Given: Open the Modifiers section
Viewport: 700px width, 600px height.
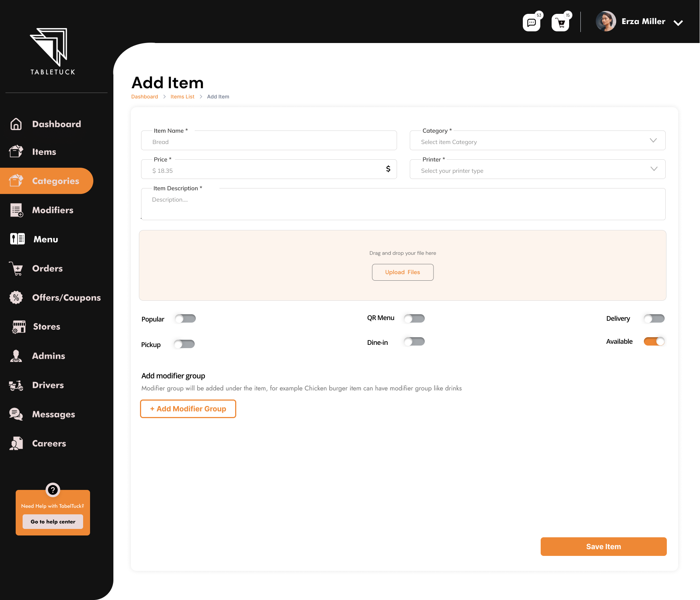Looking at the screenshot, I should coord(52,210).
